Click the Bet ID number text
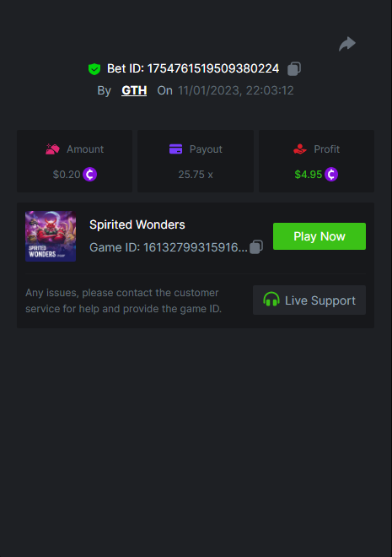392x557 pixels. point(213,68)
